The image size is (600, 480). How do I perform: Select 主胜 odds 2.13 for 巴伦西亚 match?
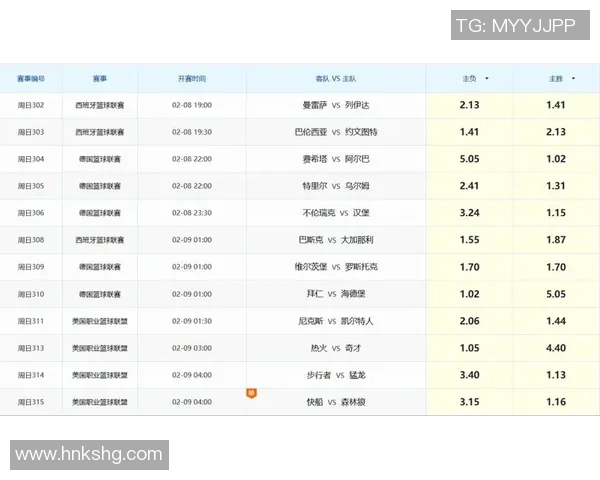556,132
